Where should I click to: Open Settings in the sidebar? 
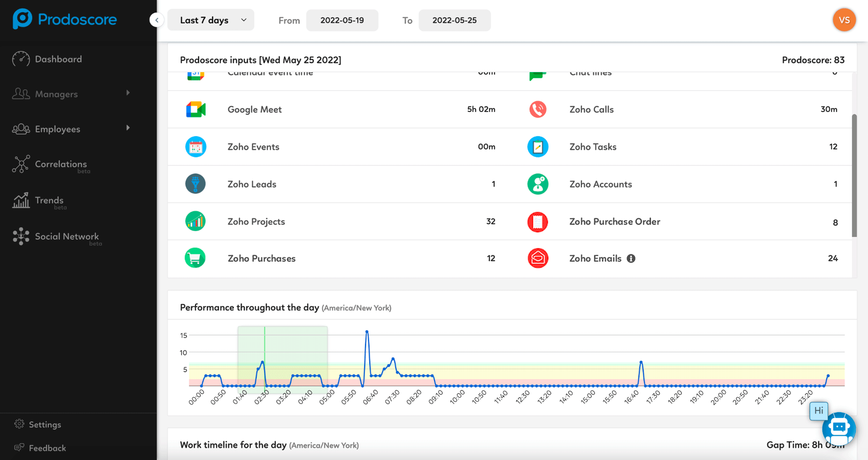tap(45, 424)
